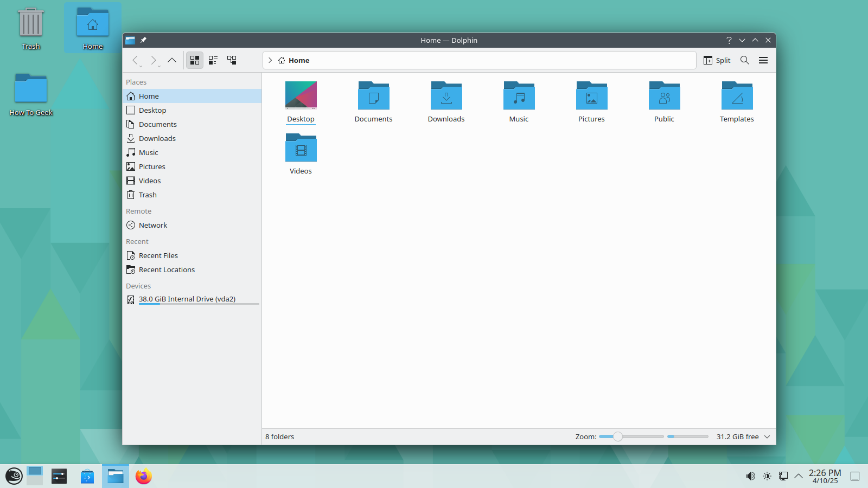Pin the window using the pin icon
Screen dimensions: 868x488
pos(144,40)
